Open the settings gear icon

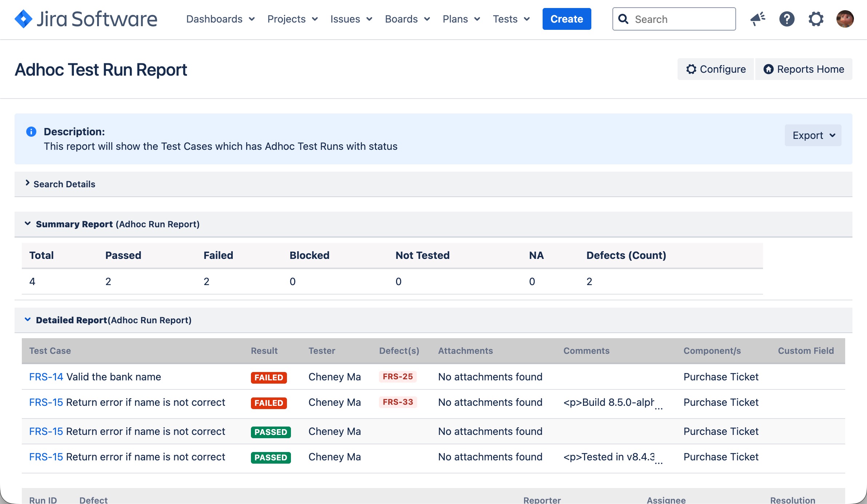[x=816, y=19]
